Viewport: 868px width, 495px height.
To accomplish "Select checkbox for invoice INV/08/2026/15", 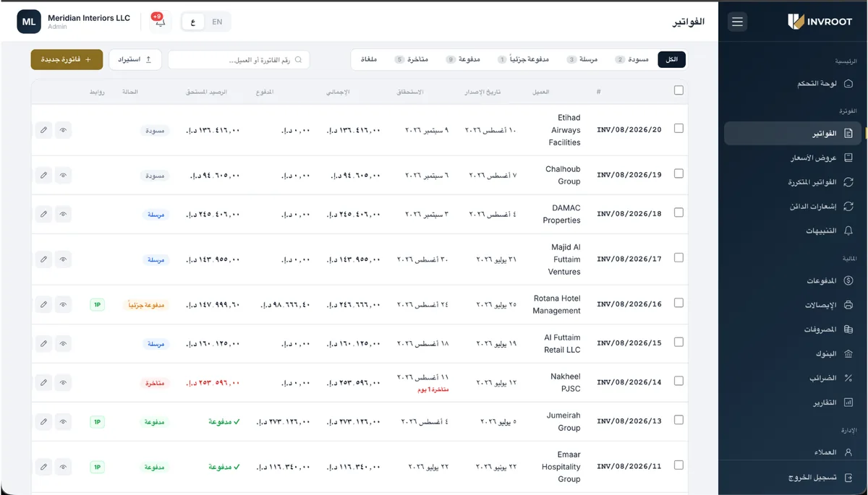I will point(678,342).
